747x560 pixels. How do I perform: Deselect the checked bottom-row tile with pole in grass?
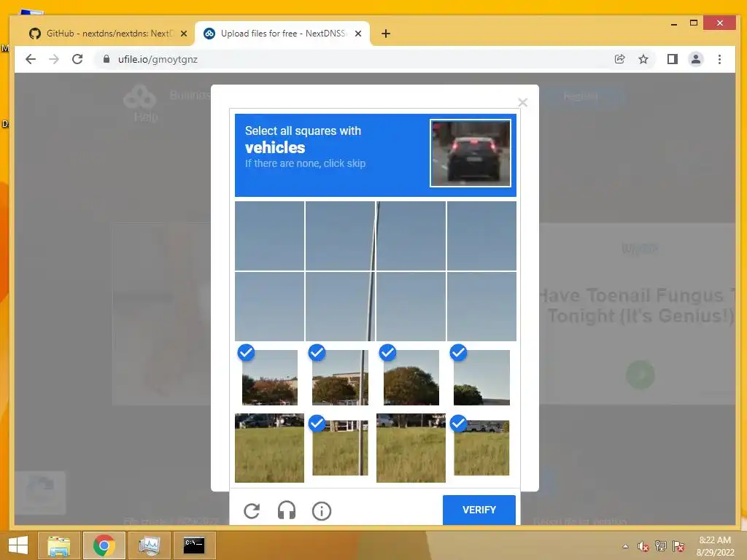pos(340,448)
